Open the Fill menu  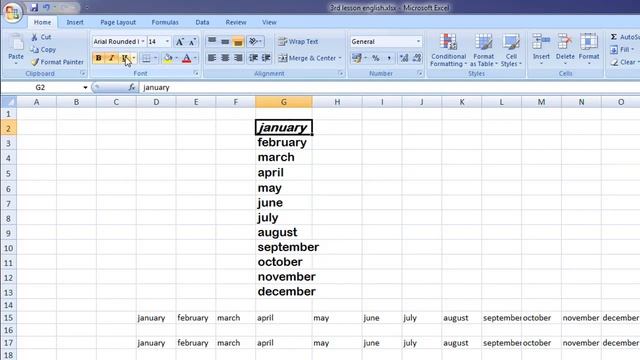point(622,50)
